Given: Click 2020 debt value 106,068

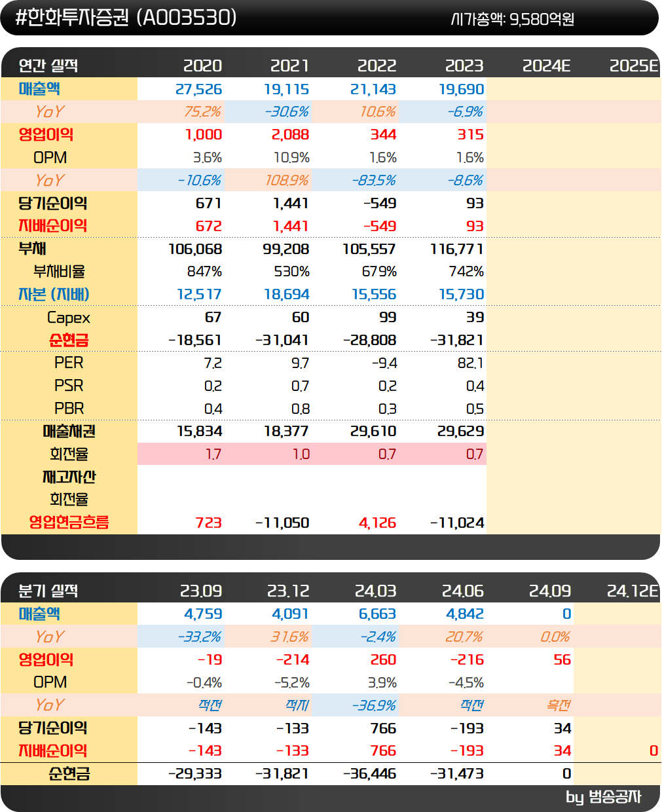Looking at the screenshot, I should click(x=195, y=249).
